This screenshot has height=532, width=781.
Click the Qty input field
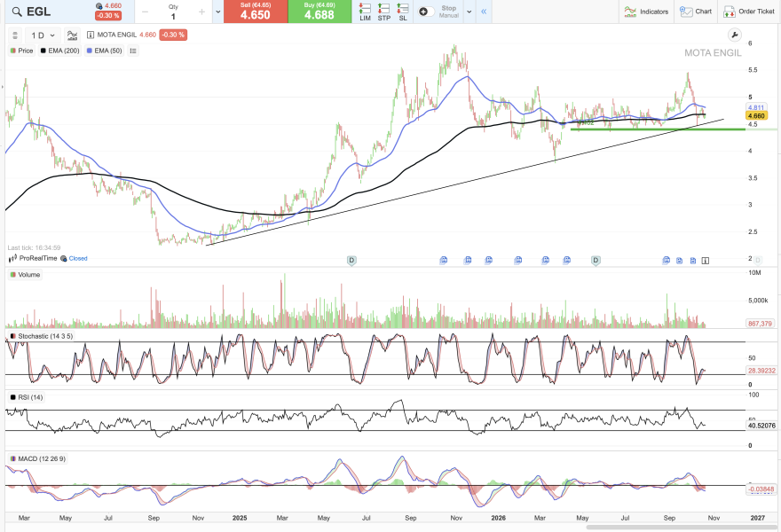tap(173, 12)
